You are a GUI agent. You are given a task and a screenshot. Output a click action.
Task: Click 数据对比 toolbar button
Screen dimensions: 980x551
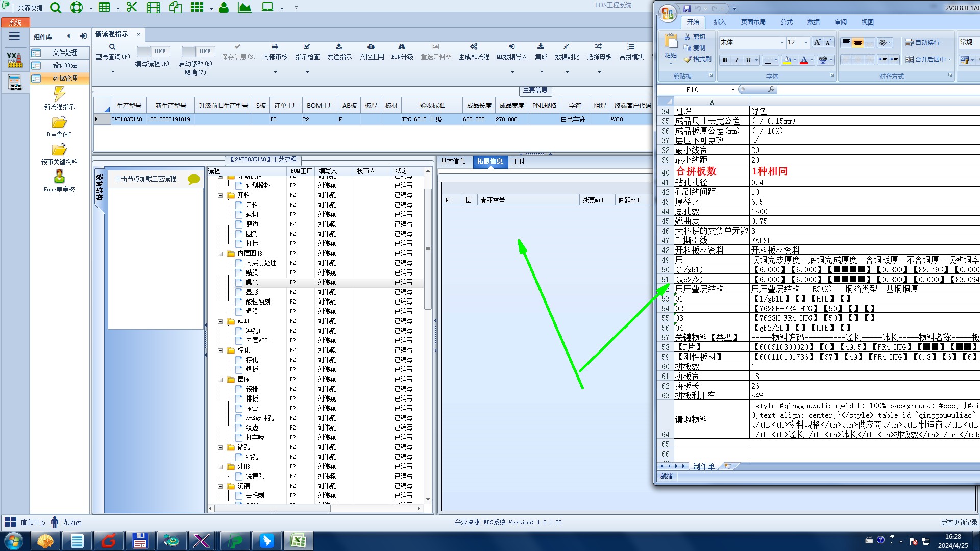pyautogui.click(x=567, y=52)
